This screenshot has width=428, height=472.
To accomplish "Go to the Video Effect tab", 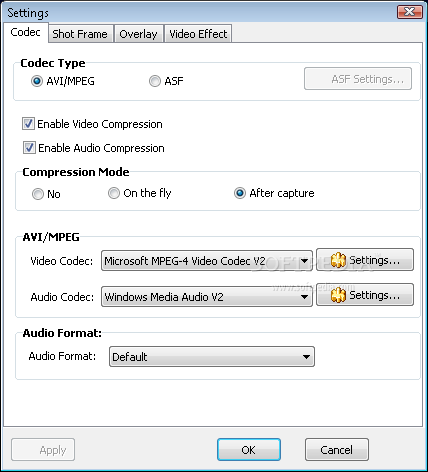I will (198, 34).
